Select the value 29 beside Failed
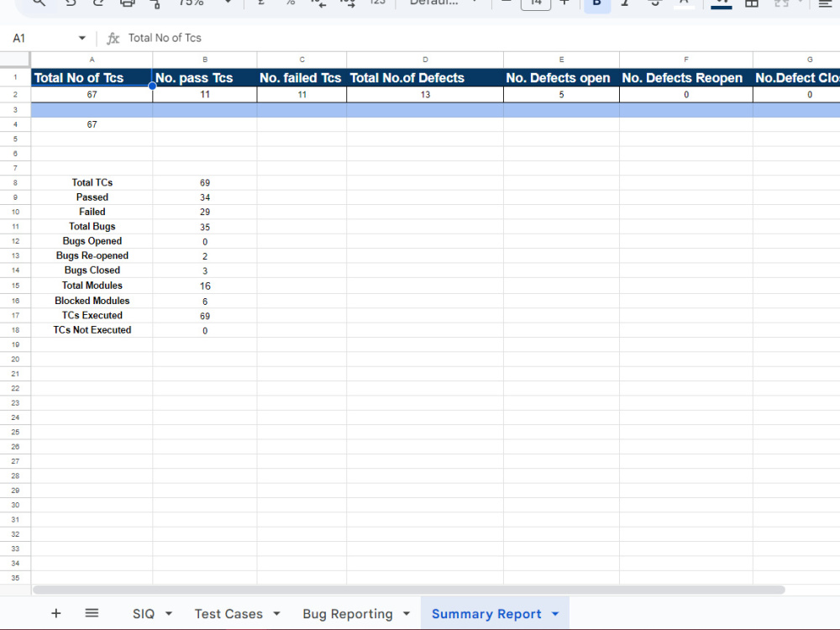Viewport: 840px width, 630px height. (205, 212)
